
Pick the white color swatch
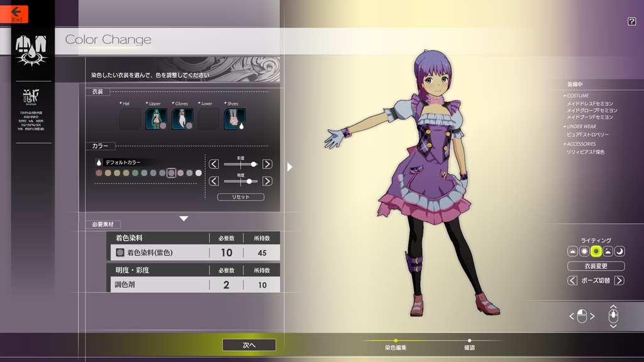[x=199, y=173]
